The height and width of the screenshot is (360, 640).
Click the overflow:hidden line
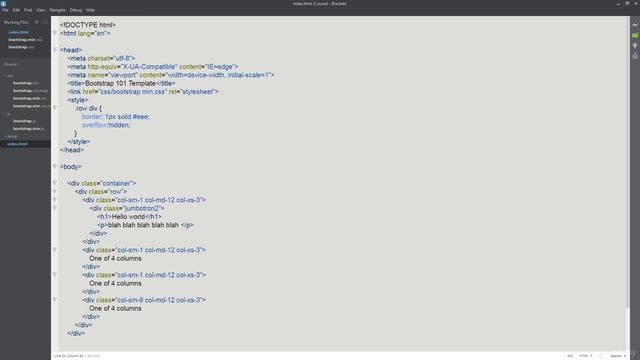[x=106, y=125]
